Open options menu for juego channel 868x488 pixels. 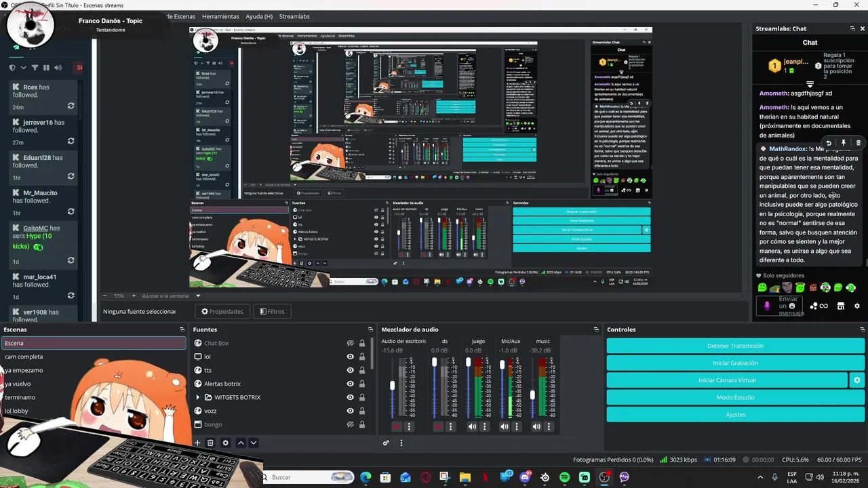pyautogui.click(x=484, y=426)
